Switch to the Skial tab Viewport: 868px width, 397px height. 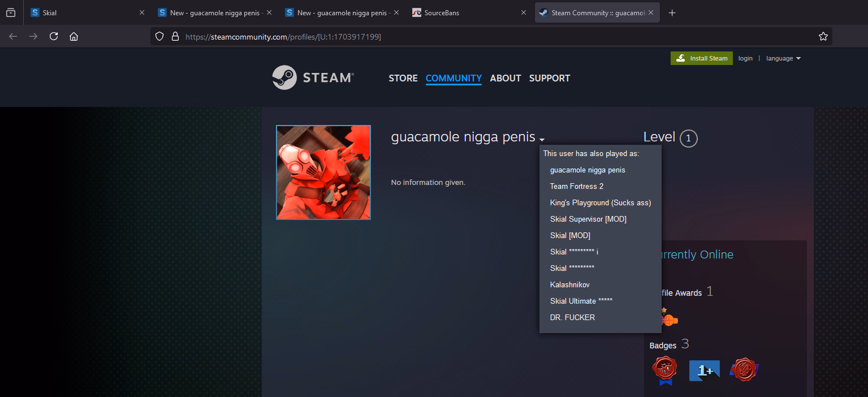pyautogui.click(x=87, y=12)
